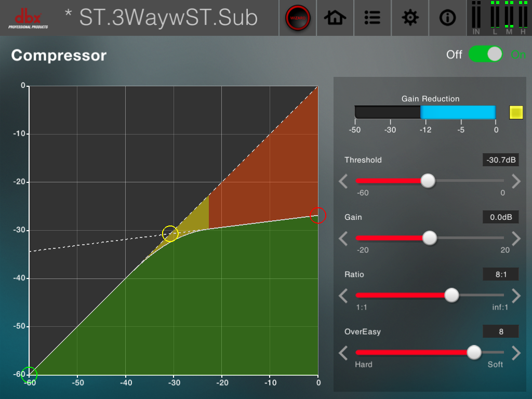Increase Ratio with the right arrow

[x=516, y=296]
